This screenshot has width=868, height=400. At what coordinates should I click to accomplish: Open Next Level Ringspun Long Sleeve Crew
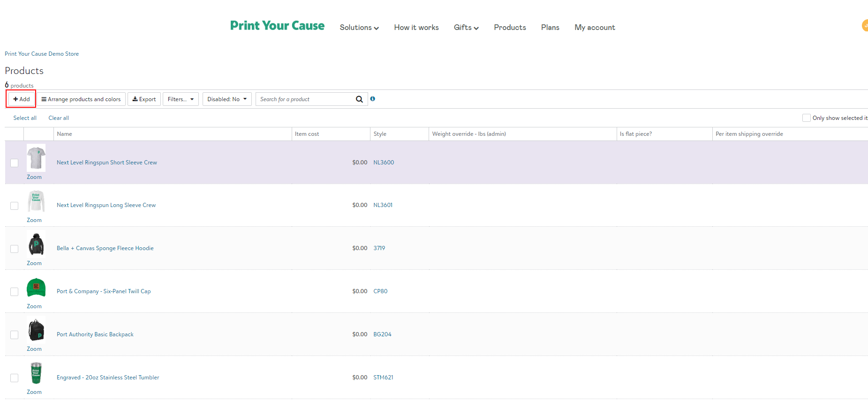click(x=106, y=205)
